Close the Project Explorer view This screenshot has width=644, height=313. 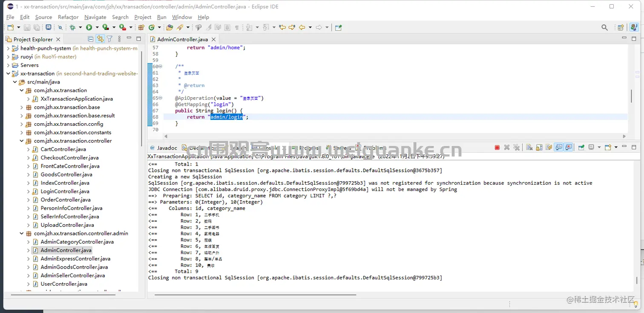(58, 39)
